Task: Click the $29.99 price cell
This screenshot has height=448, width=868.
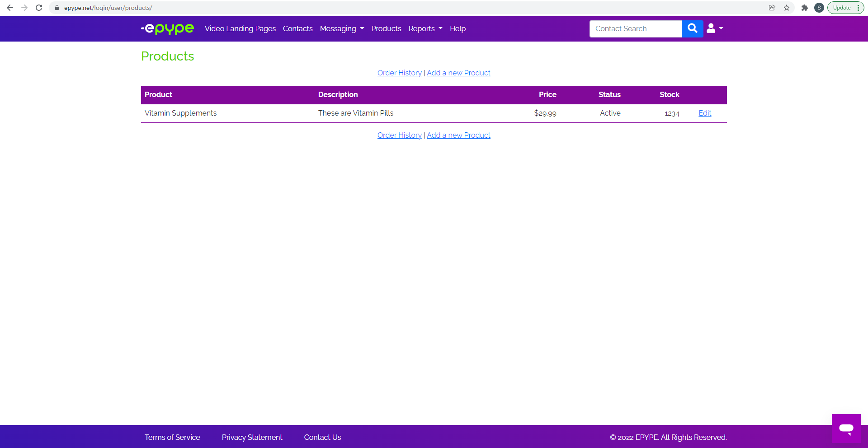Action: (545, 113)
